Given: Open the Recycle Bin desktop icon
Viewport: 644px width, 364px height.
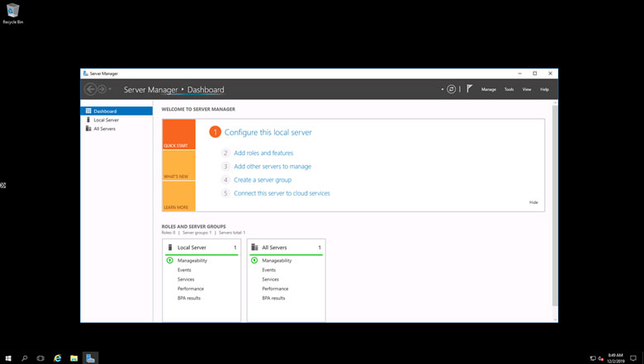Looking at the screenshot, I should (x=12, y=13).
